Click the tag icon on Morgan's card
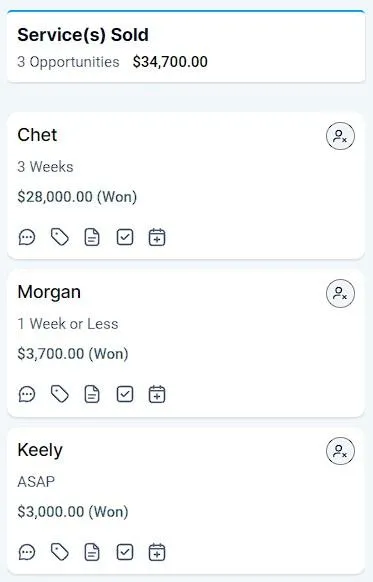373x582 pixels. 59,394
